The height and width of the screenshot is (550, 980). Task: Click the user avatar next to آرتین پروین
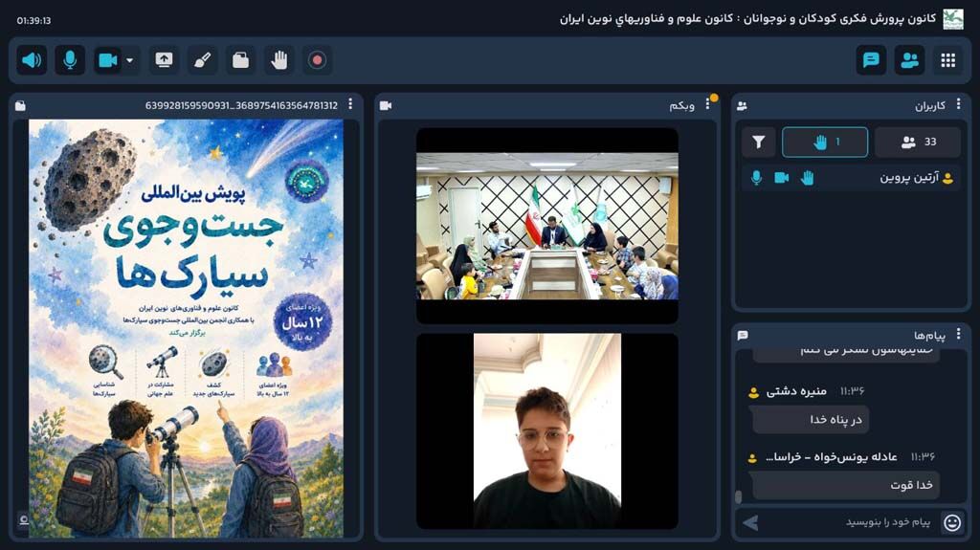pyautogui.click(x=948, y=179)
